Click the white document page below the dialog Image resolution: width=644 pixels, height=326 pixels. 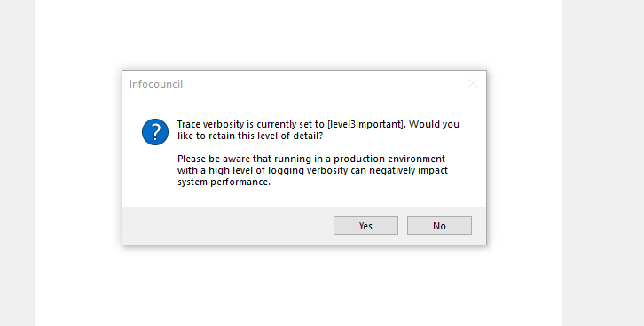pyautogui.click(x=299, y=287)
